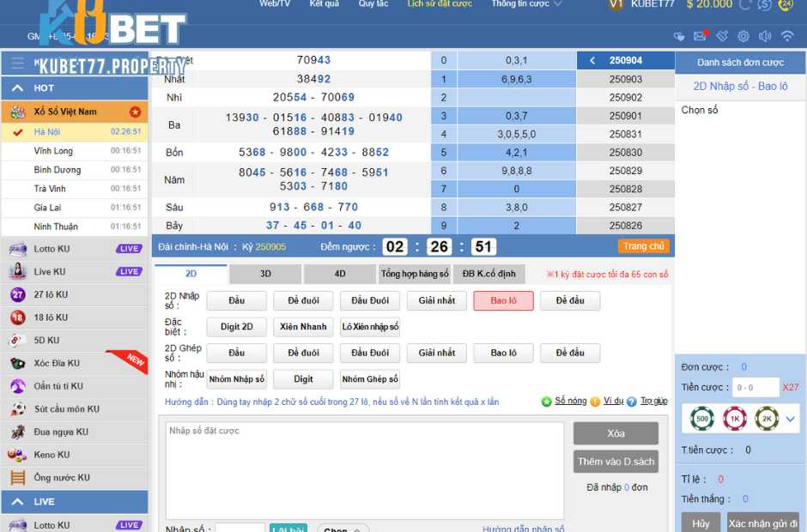
Task: Select the Bình Dương lottery row
Action: [75, 170]
